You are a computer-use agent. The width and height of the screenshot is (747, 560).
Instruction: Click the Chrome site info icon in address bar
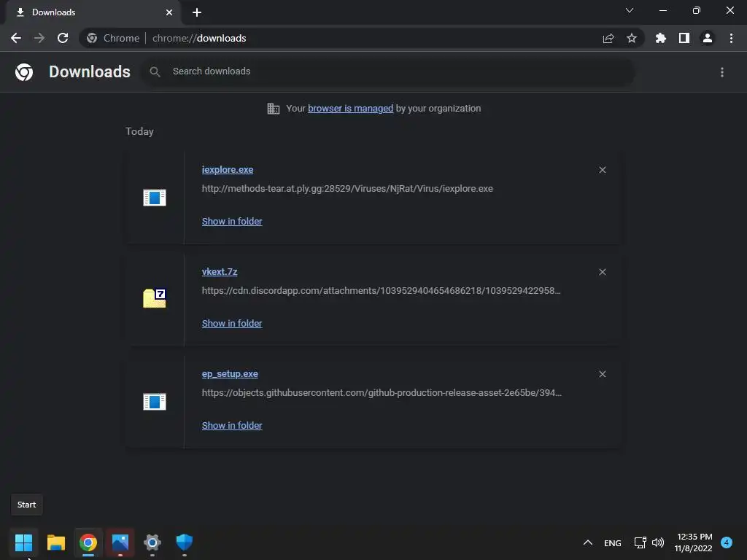point(92,38)
